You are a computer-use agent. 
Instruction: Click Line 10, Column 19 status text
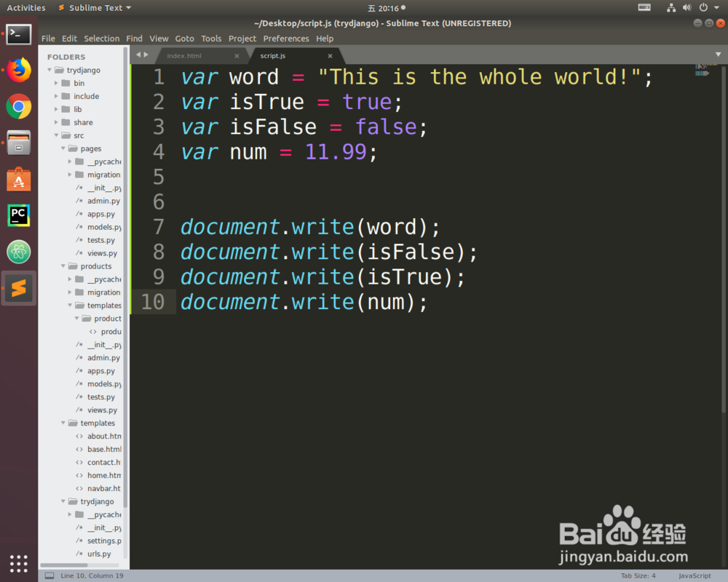(92, 575)
